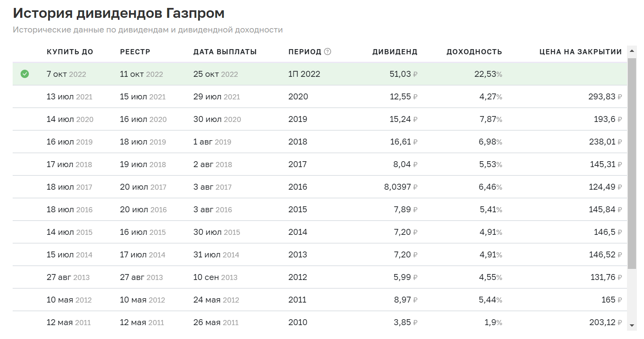Click the dividend value 15,24 ₽

[403, 119]
